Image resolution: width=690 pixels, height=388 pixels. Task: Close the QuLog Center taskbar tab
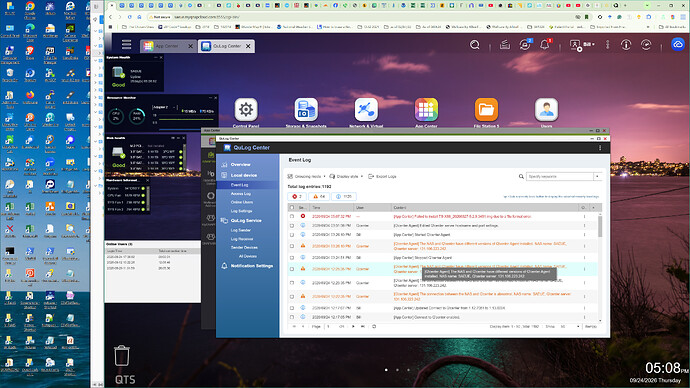[x=248, y=46]
